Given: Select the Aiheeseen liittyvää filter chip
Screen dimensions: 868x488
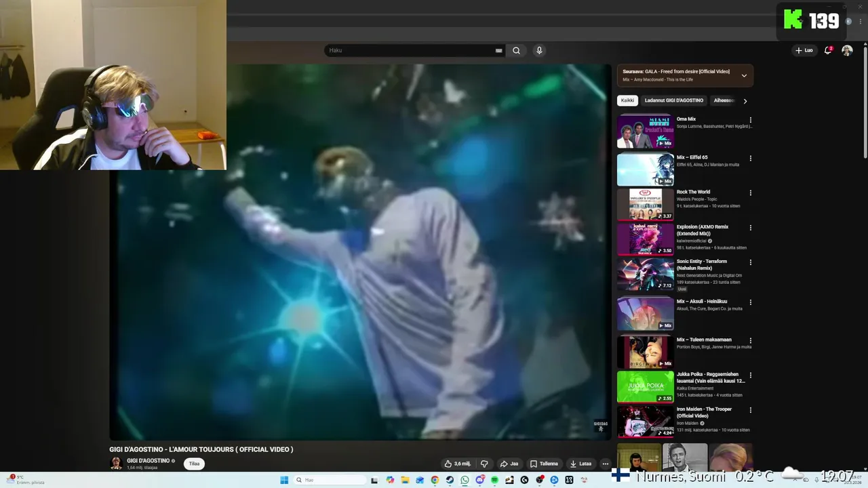Looking at the screenshot, I should pyautogui.click(x=723, y=100).
